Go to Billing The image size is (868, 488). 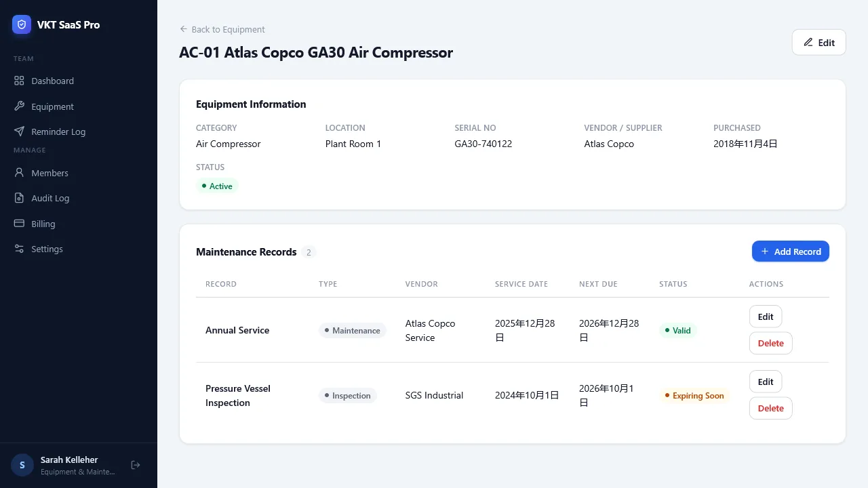79,224
